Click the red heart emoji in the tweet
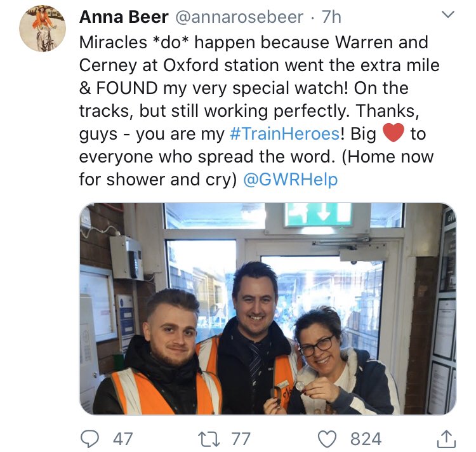The width and height of the screenshot is (476, 452). (x=393, y=133)
